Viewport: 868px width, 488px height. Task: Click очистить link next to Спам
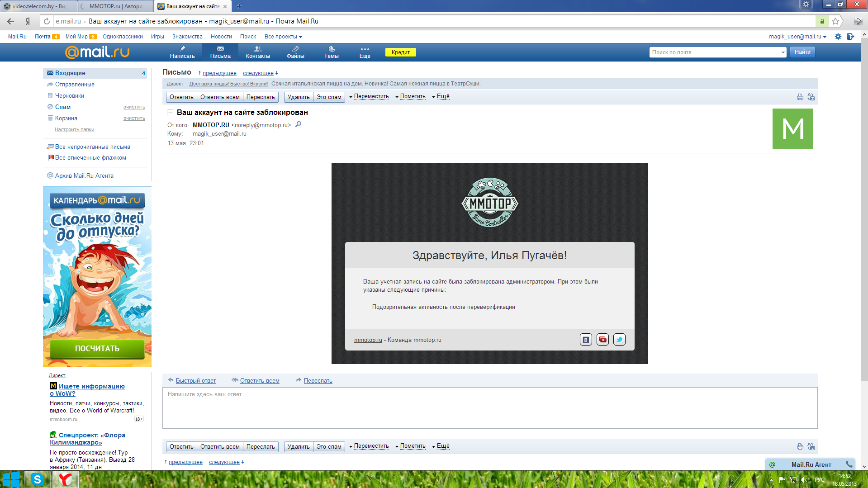pos(134,107)
